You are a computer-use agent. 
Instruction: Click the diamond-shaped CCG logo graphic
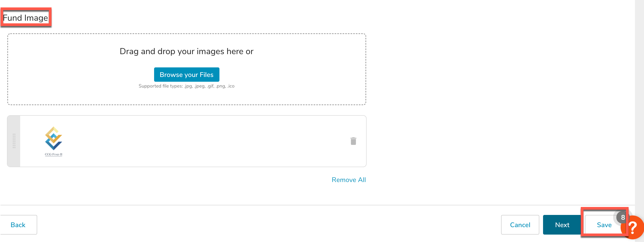pyautogui.click(x=53, y=138)
